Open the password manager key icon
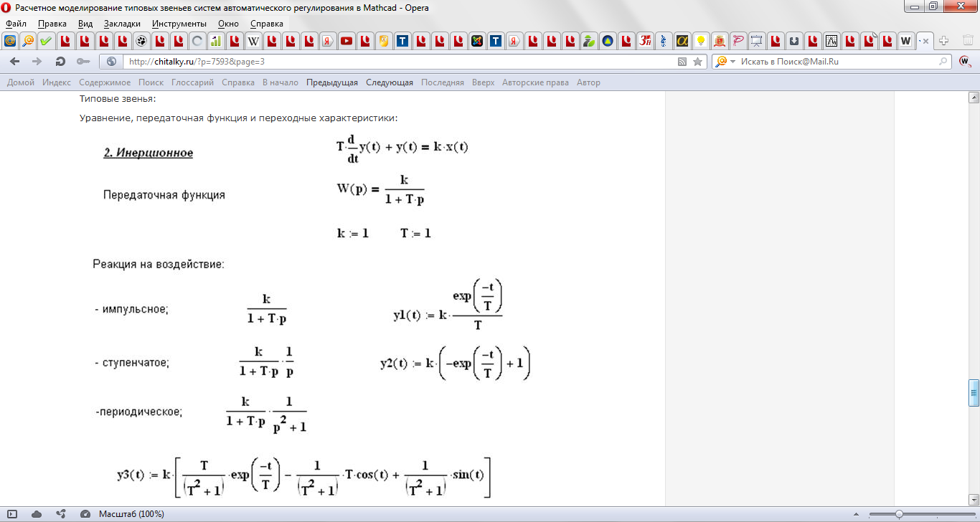 pos(83,62)
